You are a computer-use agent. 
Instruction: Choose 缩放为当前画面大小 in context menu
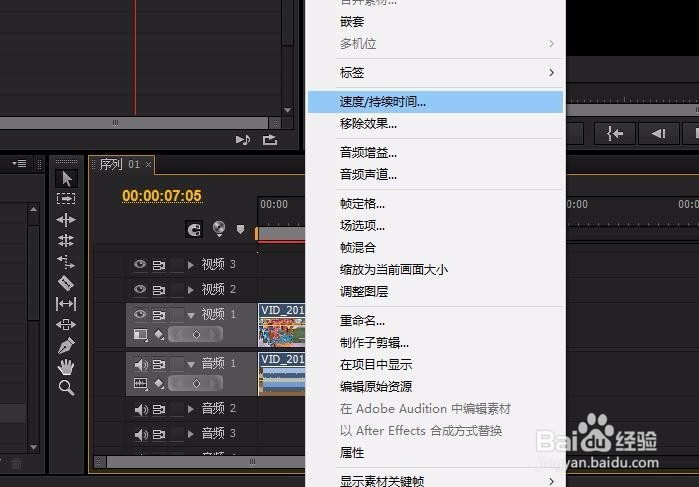click(x=435, y=269)
